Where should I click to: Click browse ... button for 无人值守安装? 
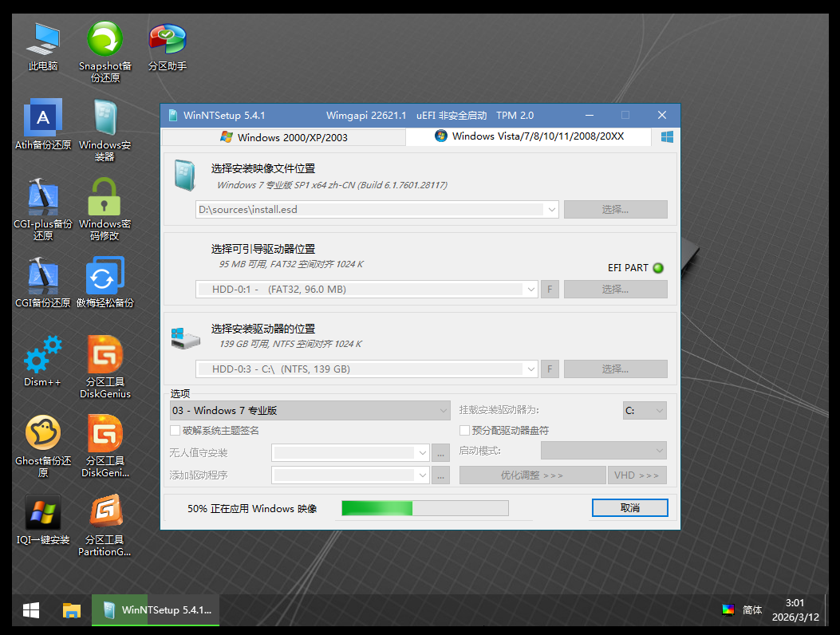[440, 453]
